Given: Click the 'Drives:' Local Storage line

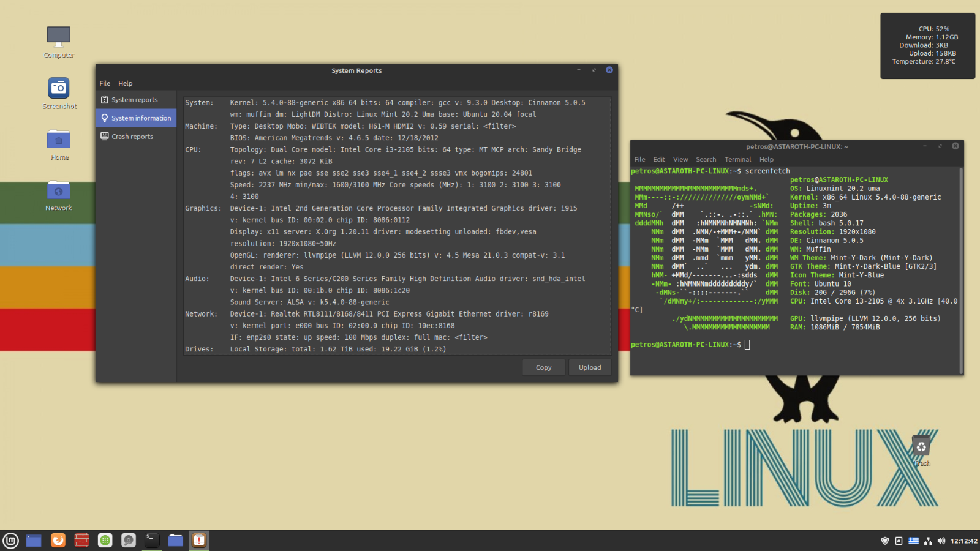Looking at the screenshot, I should tap(315, 349).
